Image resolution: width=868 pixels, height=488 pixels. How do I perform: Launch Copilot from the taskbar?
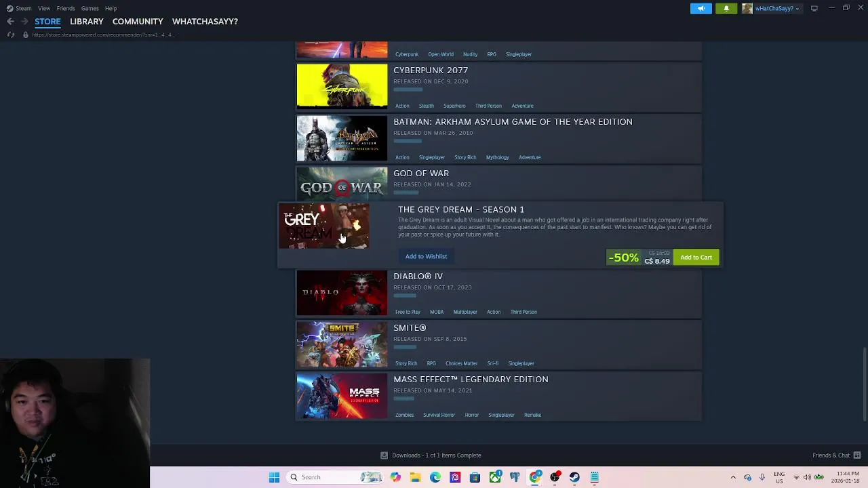(395, 477)
